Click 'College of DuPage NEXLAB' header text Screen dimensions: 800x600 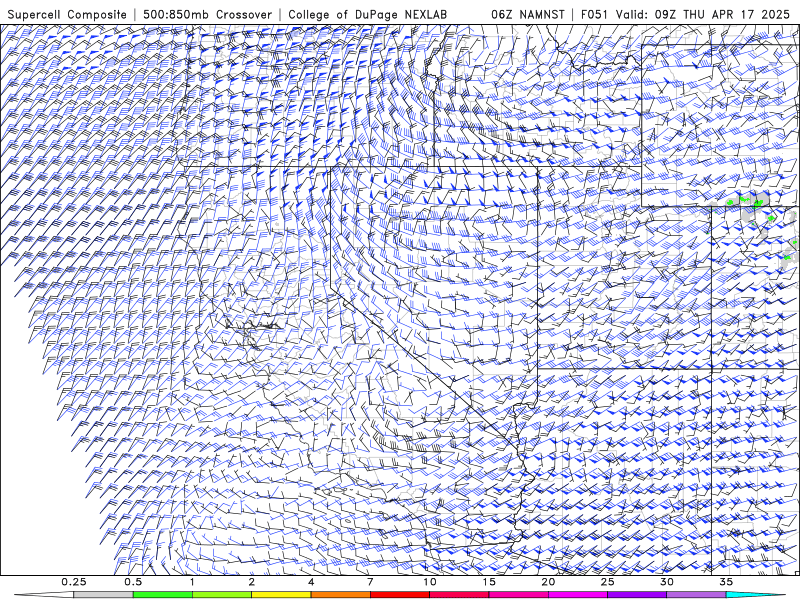tap(367, 14)
